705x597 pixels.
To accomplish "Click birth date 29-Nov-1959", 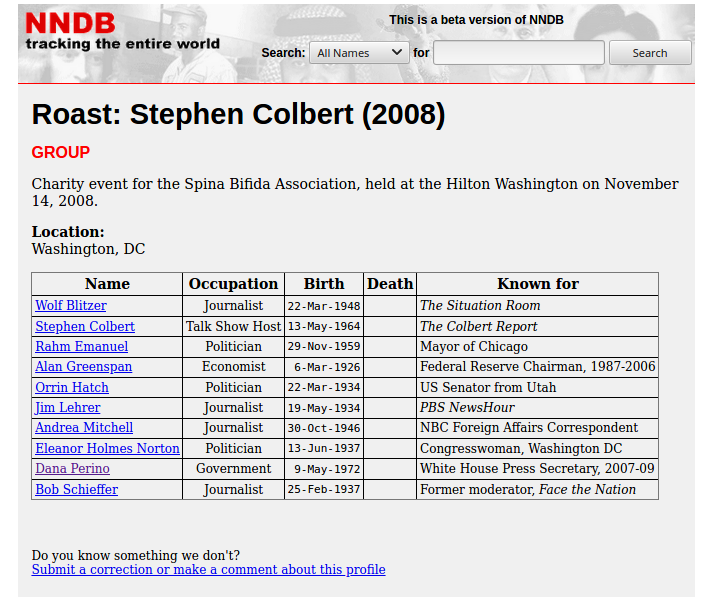I will point(324,347).
